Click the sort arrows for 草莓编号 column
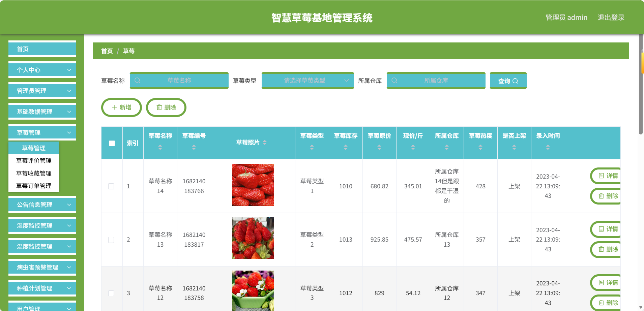This screenshot has width=644, height=311. click(194, 147)
